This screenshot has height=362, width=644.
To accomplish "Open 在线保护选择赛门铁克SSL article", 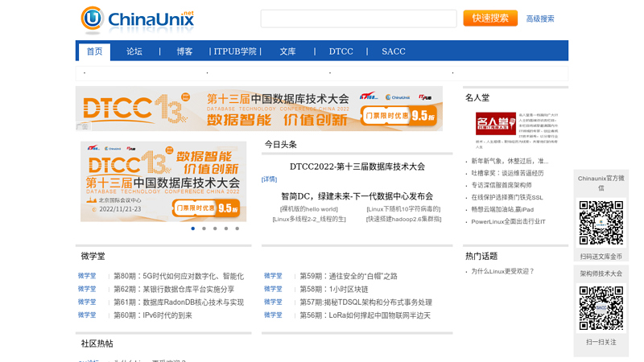I will click(507, 197).
